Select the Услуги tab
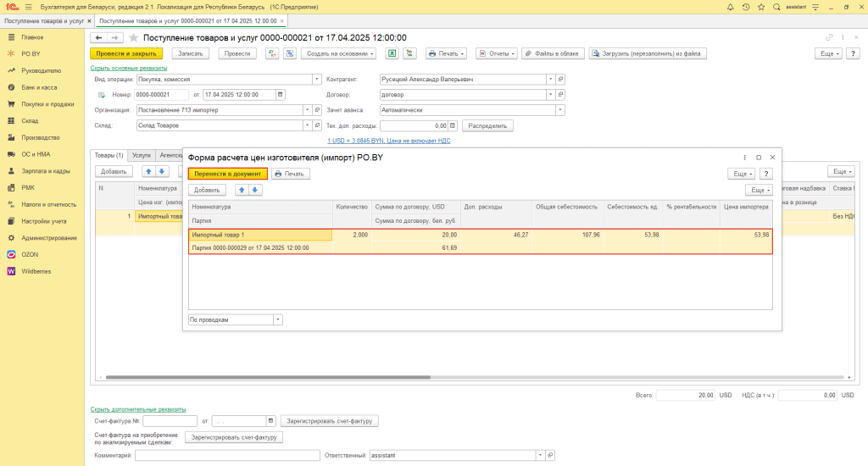Screen dimensions: 868x466 click(x=142, y=156)
